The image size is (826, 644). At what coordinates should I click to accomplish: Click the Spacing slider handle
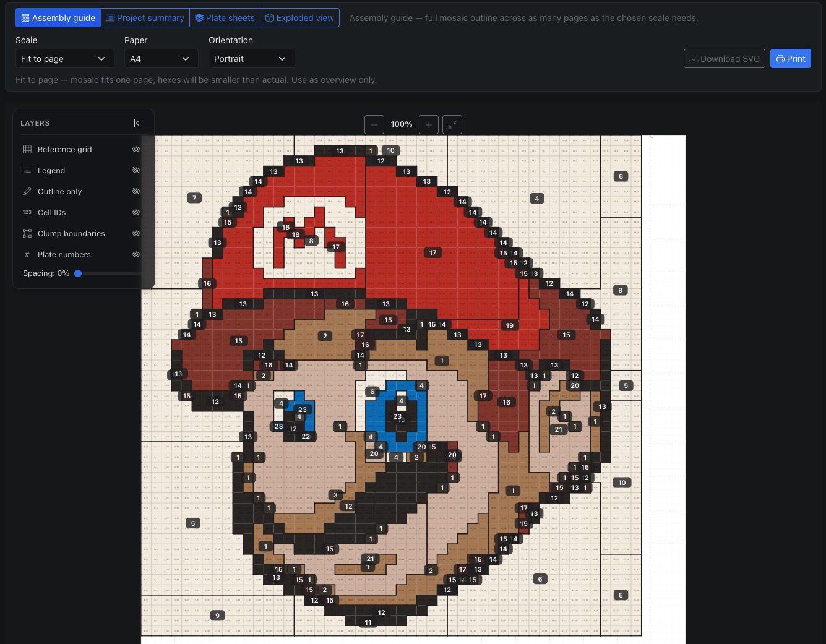click(78, 273)
